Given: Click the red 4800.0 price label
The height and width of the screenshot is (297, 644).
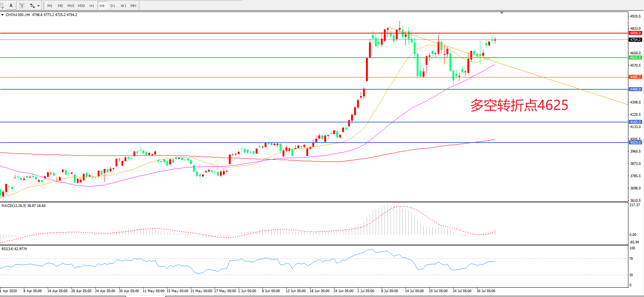Looking at the screenshot, I should pyautogui.click(x=635, y=33).
